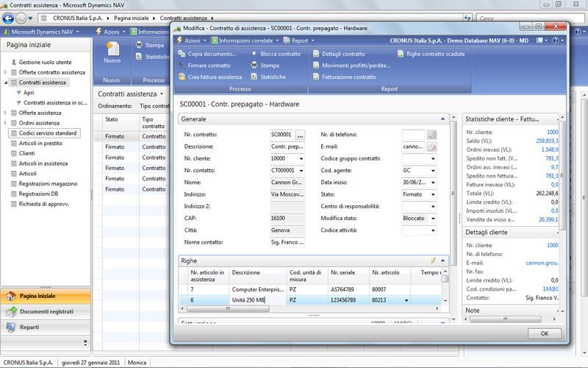Image resolution: width=588 pixels, height=368 pixels.
Task: Click the Documenti registrati navigation button
Action: pos(46,311)
